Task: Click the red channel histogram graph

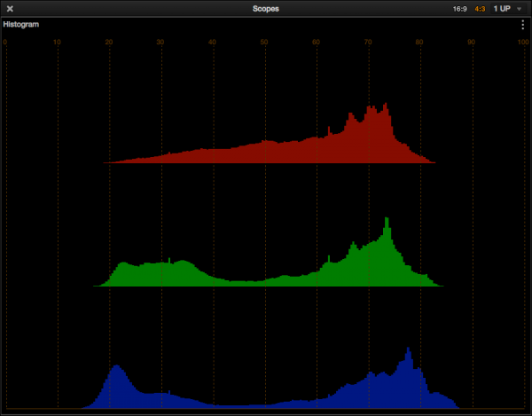Action: point(355,142)
